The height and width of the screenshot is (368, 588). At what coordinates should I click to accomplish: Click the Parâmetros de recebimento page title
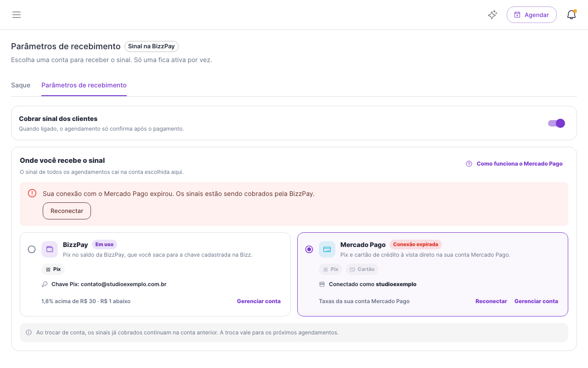[66, 46]
